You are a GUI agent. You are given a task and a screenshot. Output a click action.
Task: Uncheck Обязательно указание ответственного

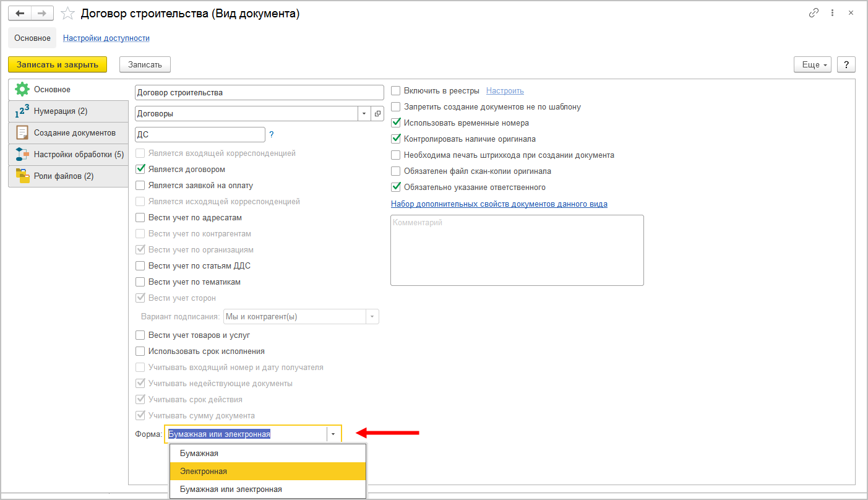[x=396, y=187]
